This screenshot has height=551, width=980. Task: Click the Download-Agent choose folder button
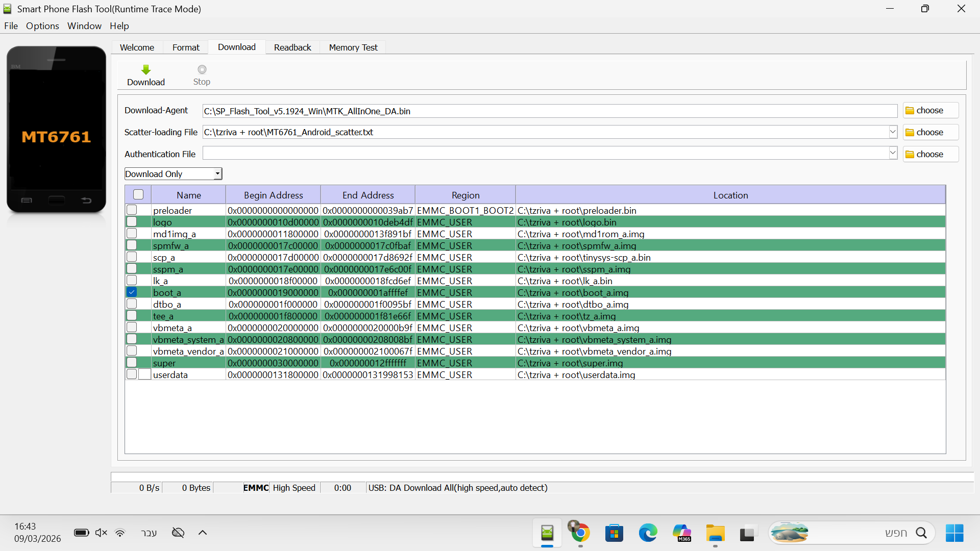(930, 111)
